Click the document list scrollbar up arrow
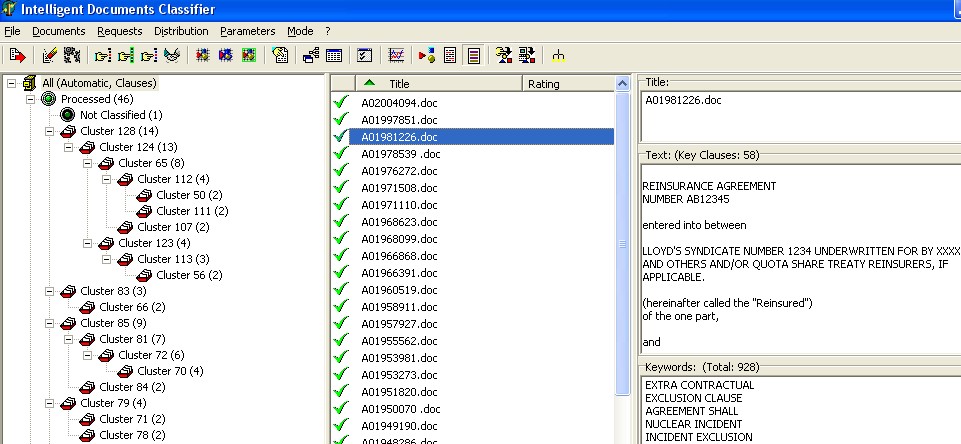Viewport: 961px width, 444px height. [622, 83]
